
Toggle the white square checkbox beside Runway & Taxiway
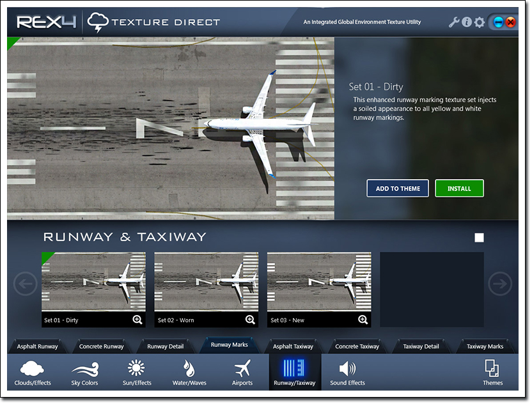[x=479, y=237]
